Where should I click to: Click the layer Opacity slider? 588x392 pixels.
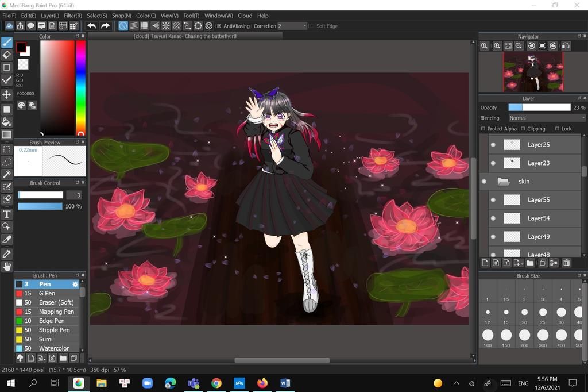(x=539, y=107)
